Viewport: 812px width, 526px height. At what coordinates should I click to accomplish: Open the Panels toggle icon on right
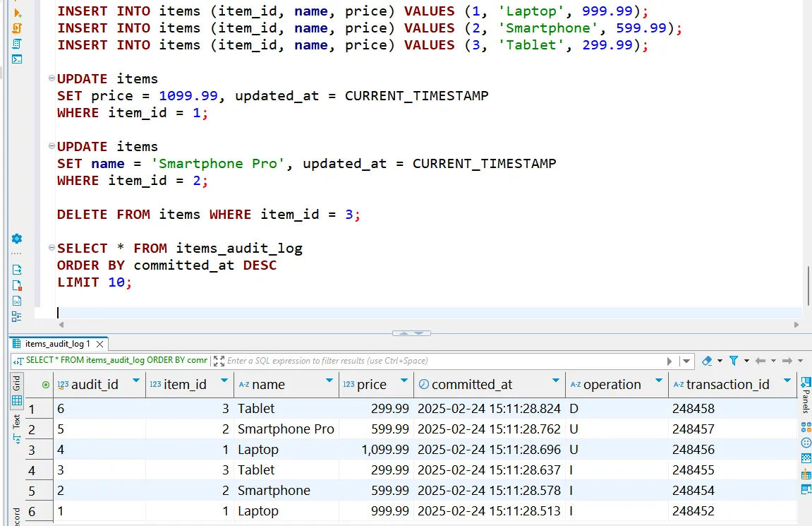pos(806,383)
